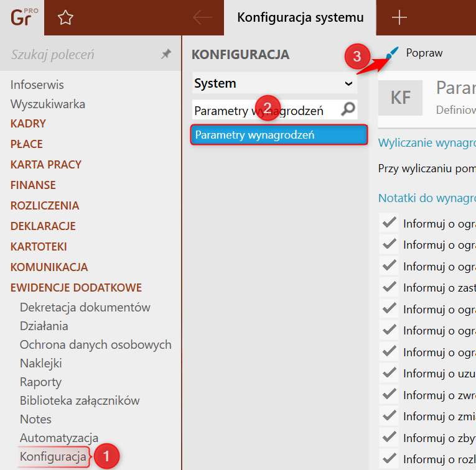Switch to the Konfiguracja systemu tab
476x470 pixels.
point(300,18)
